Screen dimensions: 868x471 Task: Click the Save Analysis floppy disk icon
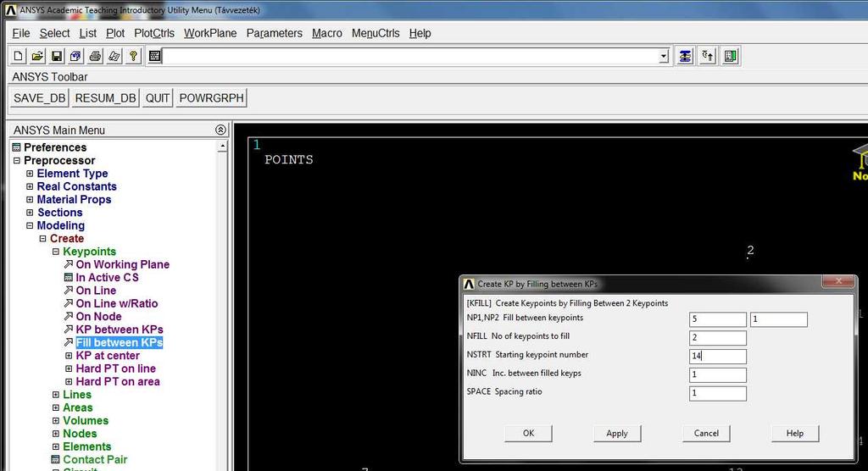point(57,56)
